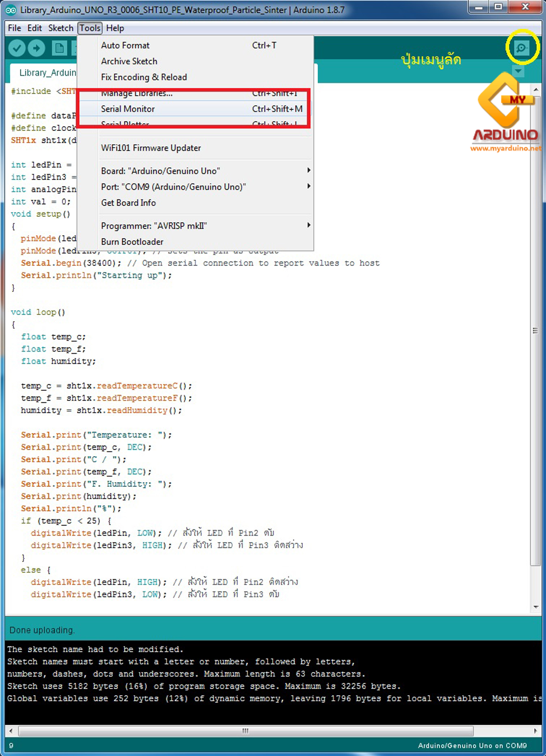Select Auto Format
This screenshot has height=756, width=546.
click(x=125, y=45)
